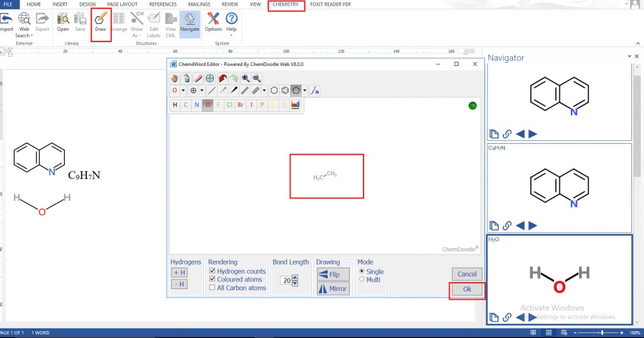Select the double bond tool
The width and height of the screenshot is (644, 338).
click(245, 90)
